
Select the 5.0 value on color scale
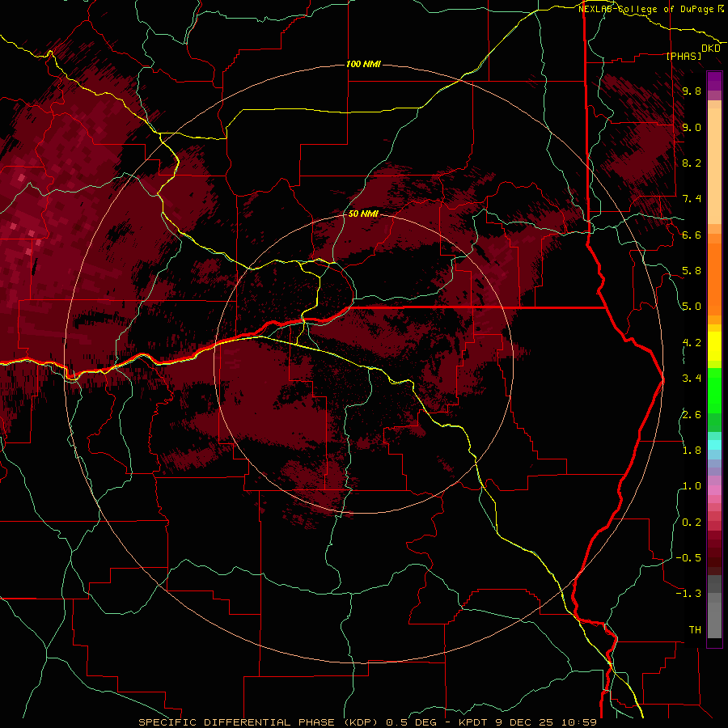tap(692, 307)
